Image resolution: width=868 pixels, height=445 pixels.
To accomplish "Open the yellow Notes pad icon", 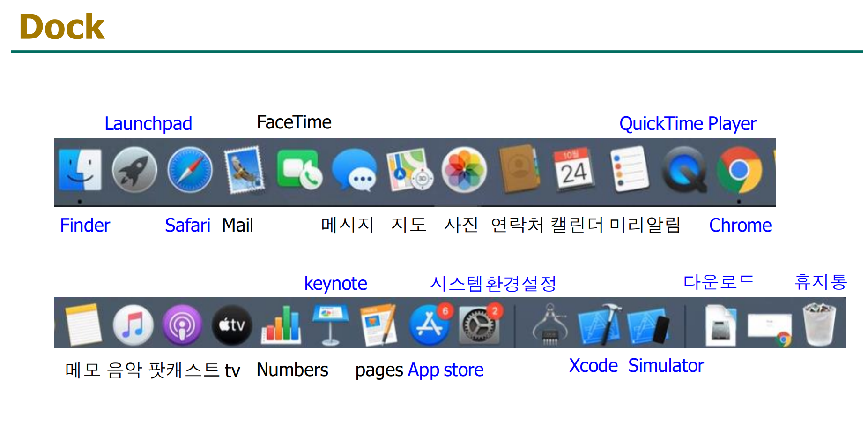I will pos(83,324).
